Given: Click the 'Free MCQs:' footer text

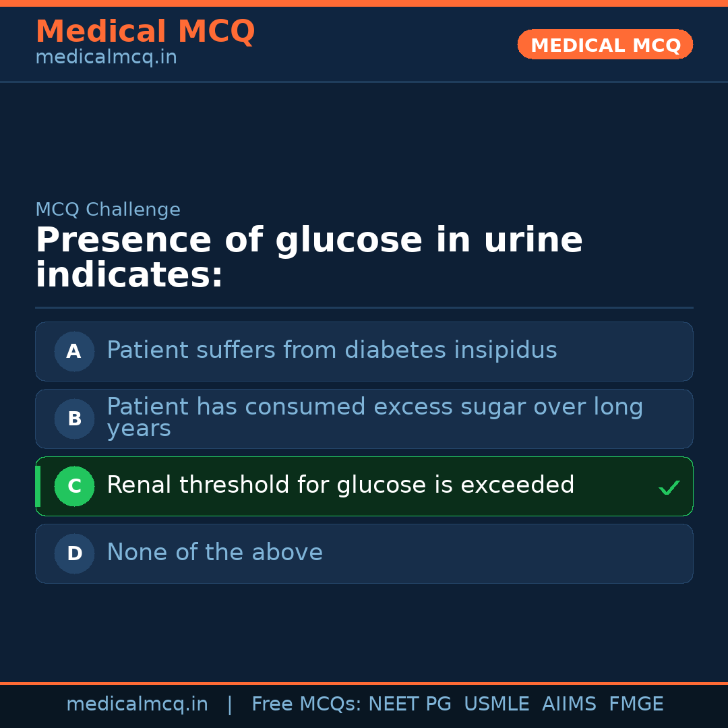Looking at the screenshot, I should point(306,704).
